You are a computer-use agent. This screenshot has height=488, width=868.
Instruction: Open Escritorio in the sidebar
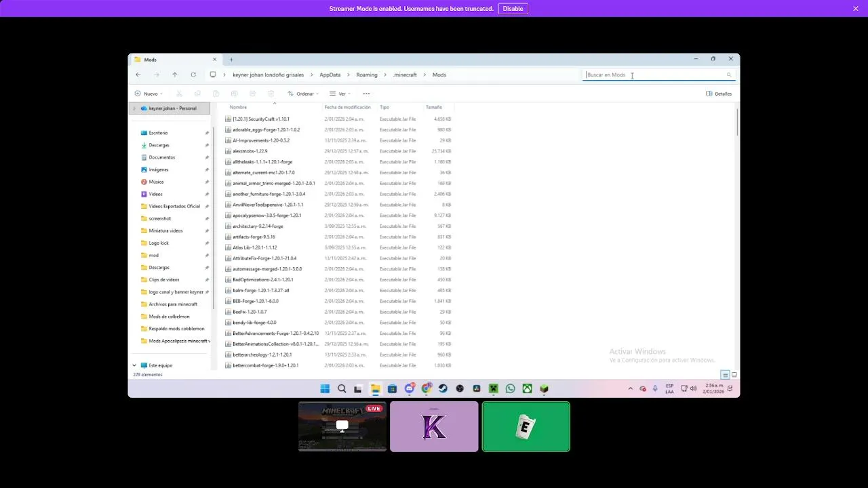[158, 133]
